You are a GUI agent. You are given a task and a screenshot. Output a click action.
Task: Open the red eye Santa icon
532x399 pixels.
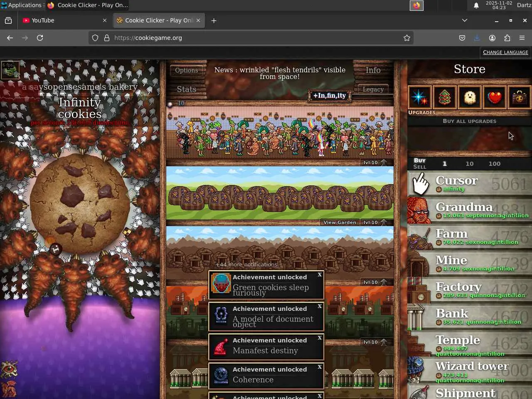9,369
